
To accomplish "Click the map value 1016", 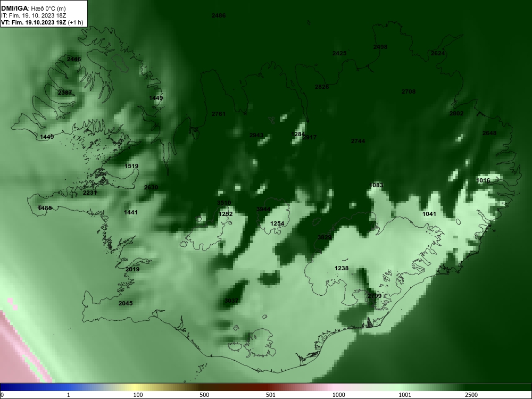I will [483, 181].
